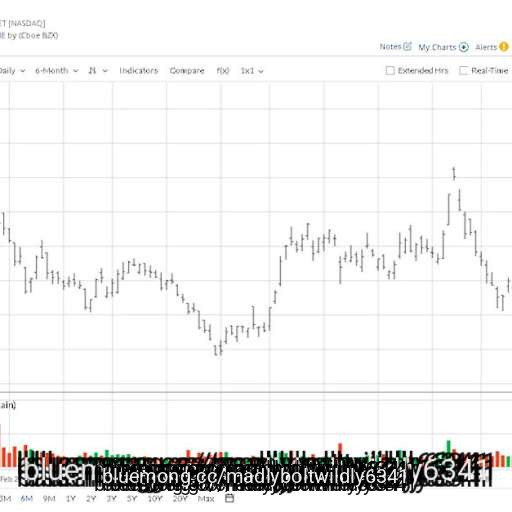Open the f(x) expressions tool

click(223, 71)
